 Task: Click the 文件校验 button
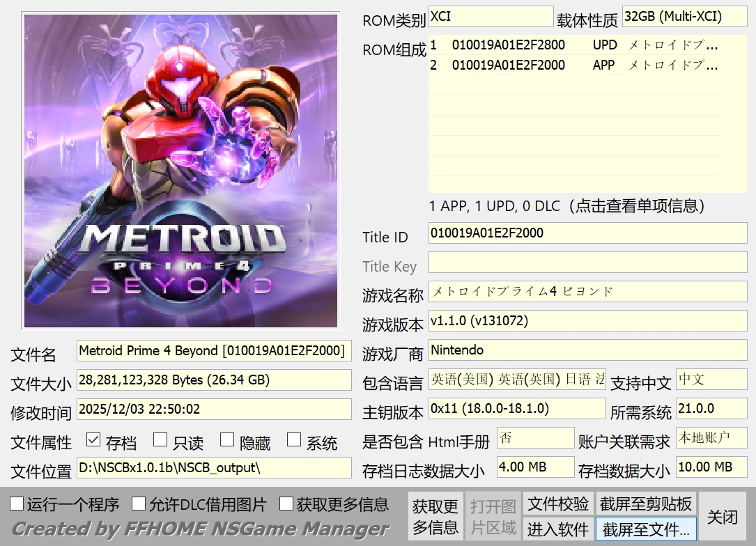click(x=558, y=504)
